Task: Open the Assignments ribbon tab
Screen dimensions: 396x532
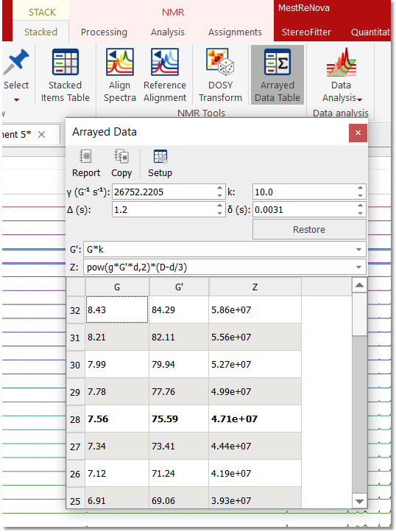Action: click(x=235, y=32)
